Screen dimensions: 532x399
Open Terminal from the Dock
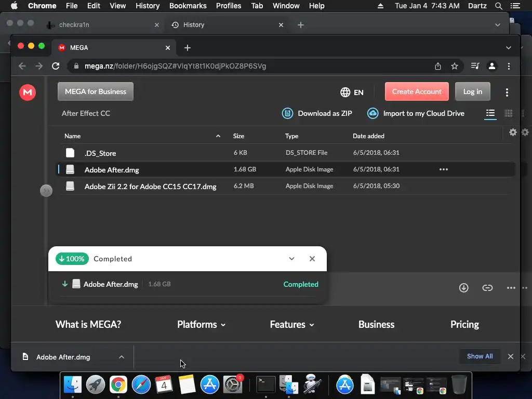click(265, 384)
